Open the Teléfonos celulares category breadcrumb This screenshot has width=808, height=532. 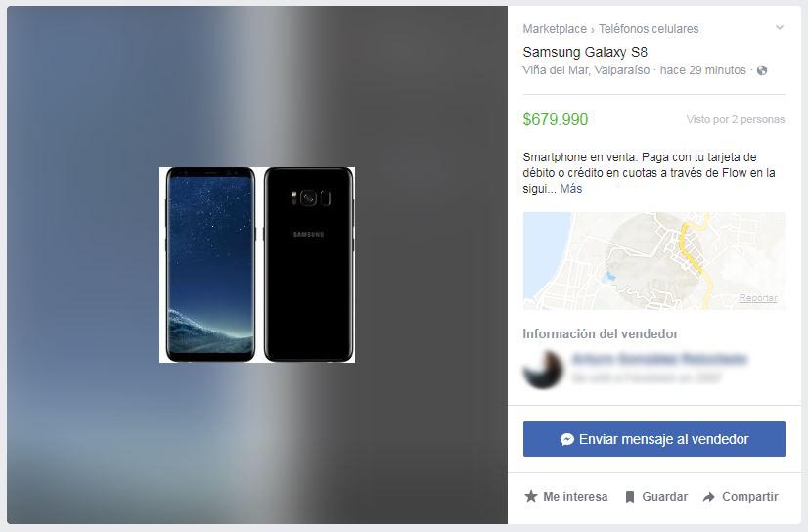tap(649, 29)
